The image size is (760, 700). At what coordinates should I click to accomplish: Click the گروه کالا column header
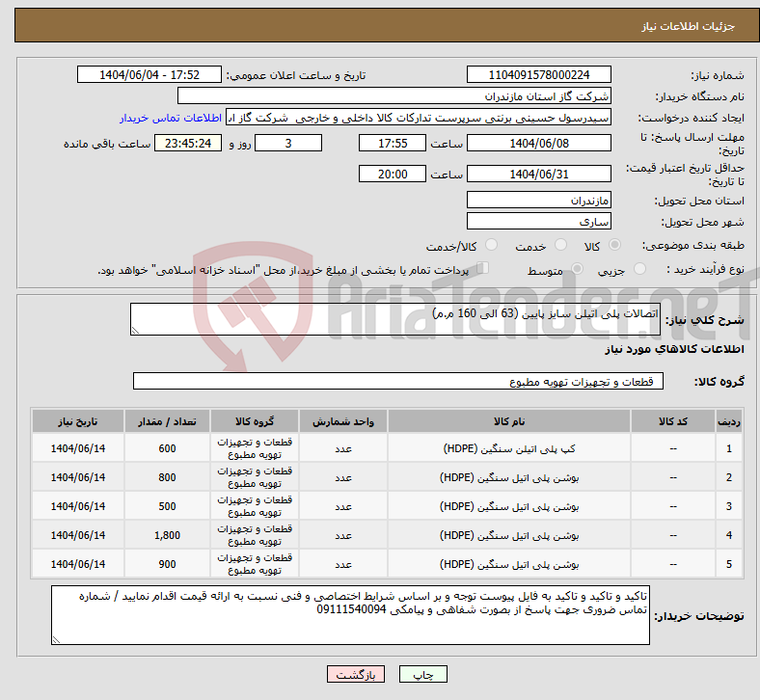[x=255, y=421]
